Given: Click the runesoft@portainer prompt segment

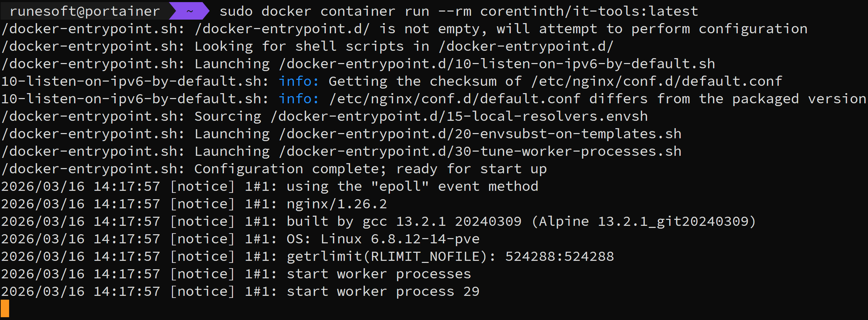Looking at the screenshot, I should [x=84, y=11].
